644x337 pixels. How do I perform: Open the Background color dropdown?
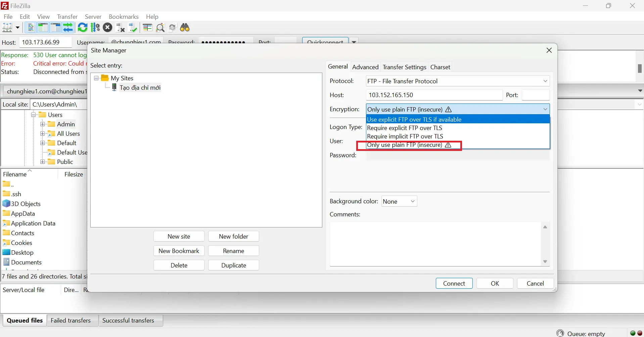tap(399, 201)
